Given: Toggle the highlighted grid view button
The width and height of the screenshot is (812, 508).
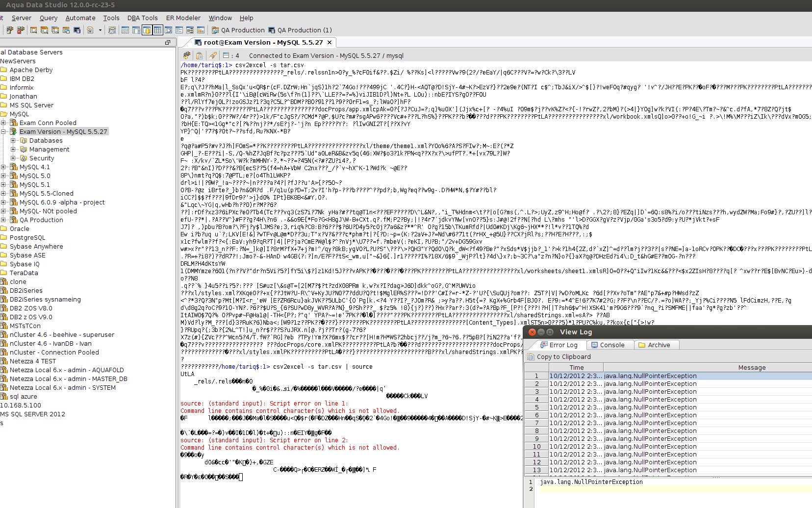Looking at the screenshot, I should pos(157,30).
